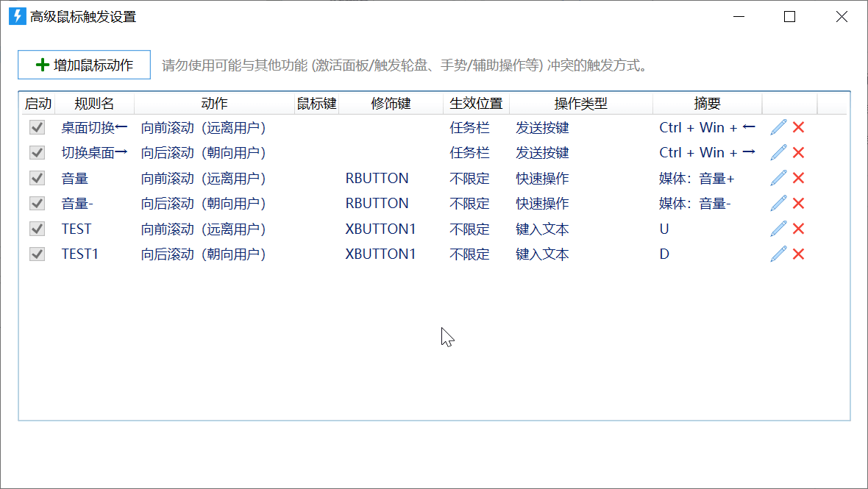This screenshot has width=868, height=489.
Task: Select the 桌面切换← rule name
Action: 95,128
